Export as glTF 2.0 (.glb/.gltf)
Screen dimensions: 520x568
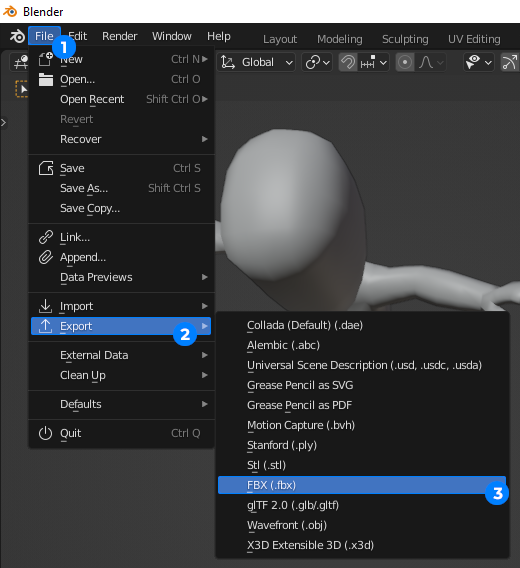362,505
